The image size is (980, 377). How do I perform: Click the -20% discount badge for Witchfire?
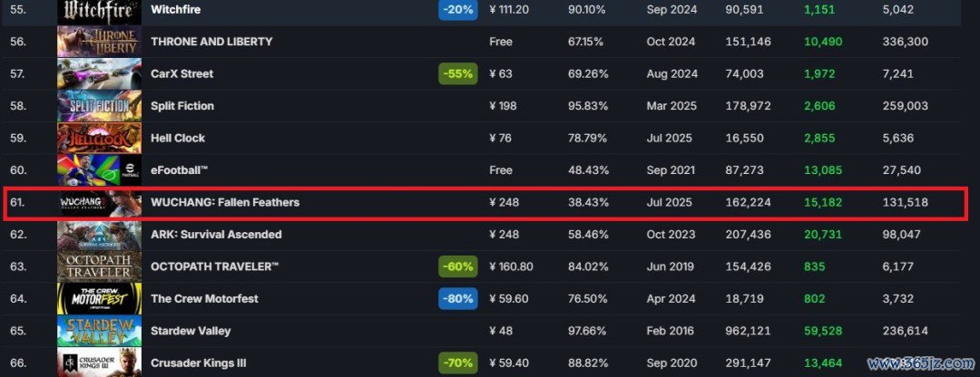(458, 10)
